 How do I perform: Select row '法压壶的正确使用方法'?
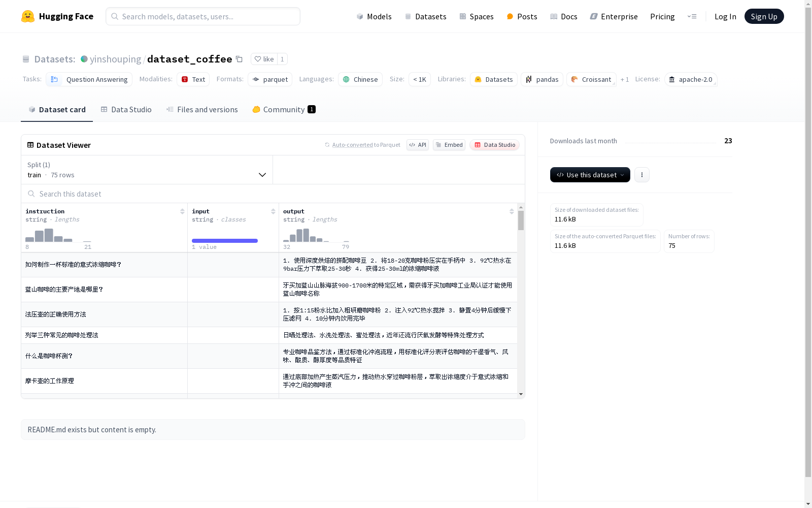(x=269, y=314)
